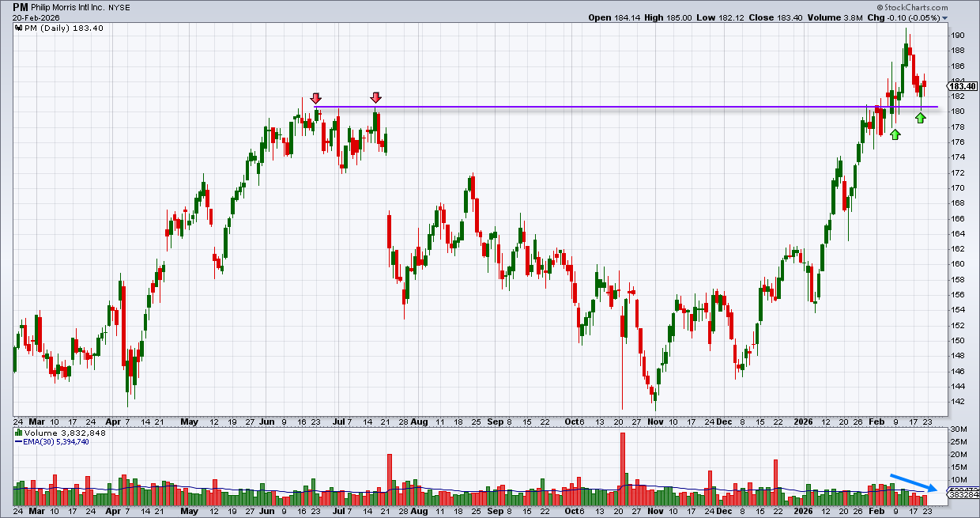
Task: Select the PM ticker symbol in the header
Action: (22, 7)
